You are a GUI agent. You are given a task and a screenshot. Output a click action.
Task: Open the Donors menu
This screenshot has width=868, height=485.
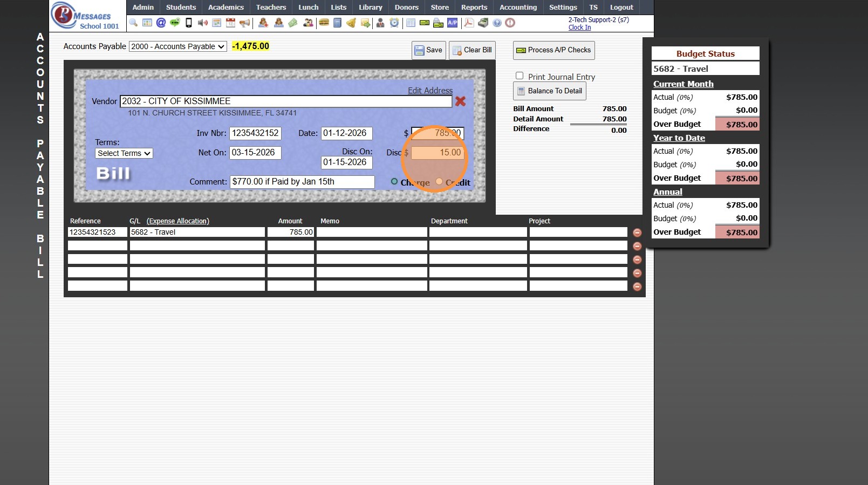[406, 7]
